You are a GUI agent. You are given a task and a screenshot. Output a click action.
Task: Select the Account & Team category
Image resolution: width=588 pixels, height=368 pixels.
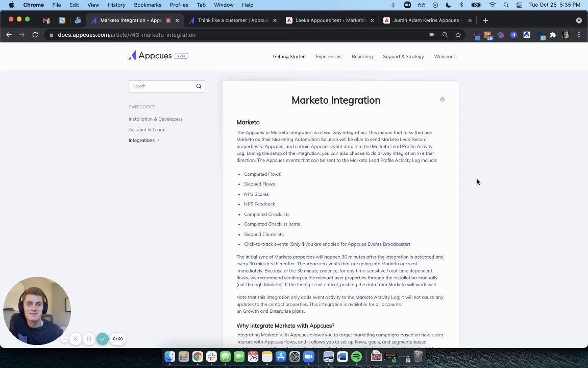click(146, 129)
